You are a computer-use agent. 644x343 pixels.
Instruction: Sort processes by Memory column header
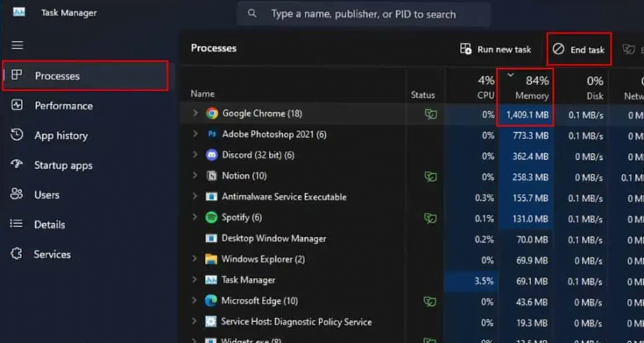tap(526, 86)
